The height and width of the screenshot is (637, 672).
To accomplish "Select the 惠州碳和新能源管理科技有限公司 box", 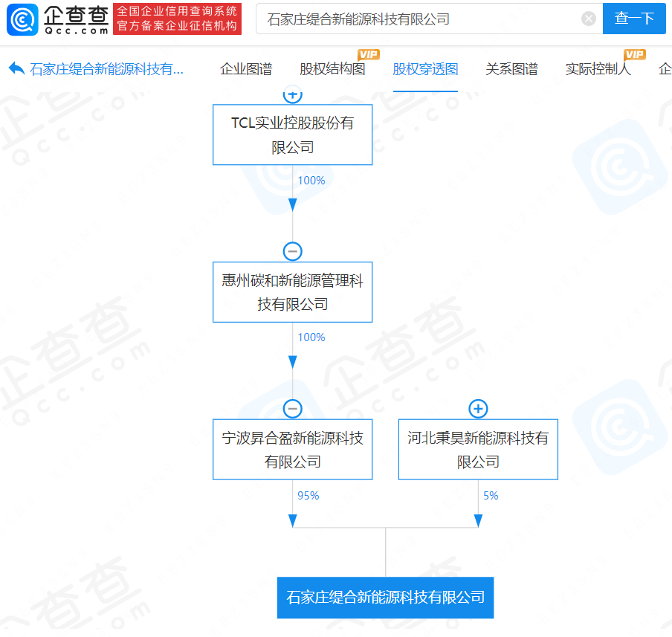I will (x=293, y=292).
